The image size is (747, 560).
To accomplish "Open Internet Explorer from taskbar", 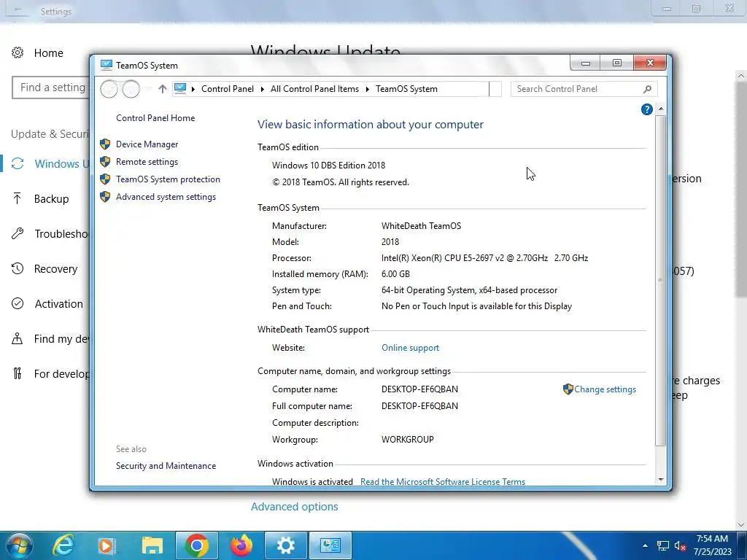I will pos(63,545).
